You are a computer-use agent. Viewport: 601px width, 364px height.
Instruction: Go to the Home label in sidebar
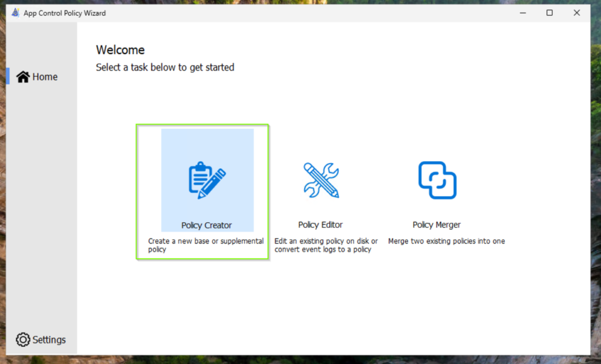click(x=45, y=77)
